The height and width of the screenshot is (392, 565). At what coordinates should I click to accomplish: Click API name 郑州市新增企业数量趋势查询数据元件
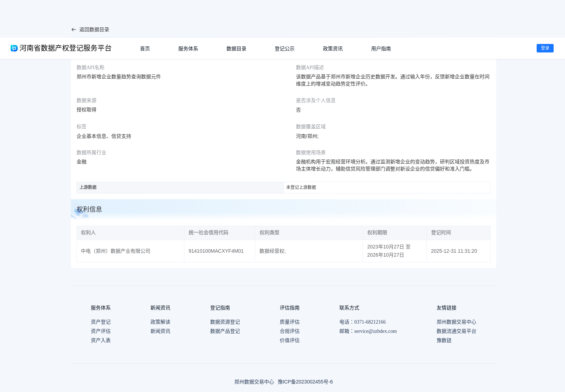coord(119,77)
